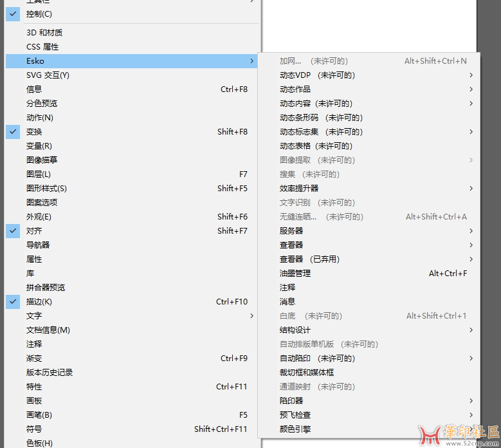Open the 图形样式(S) panel

[131, 189]
